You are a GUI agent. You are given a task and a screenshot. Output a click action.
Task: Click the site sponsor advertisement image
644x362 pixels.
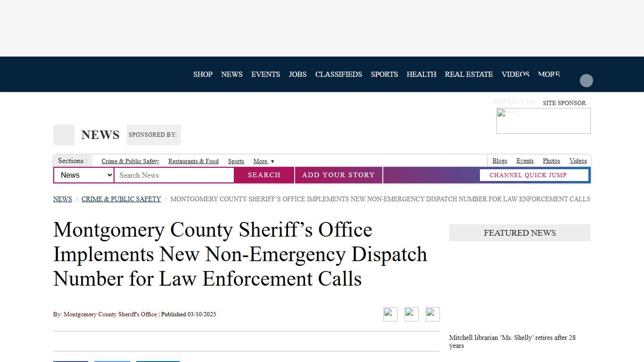(x=543, y=121)
